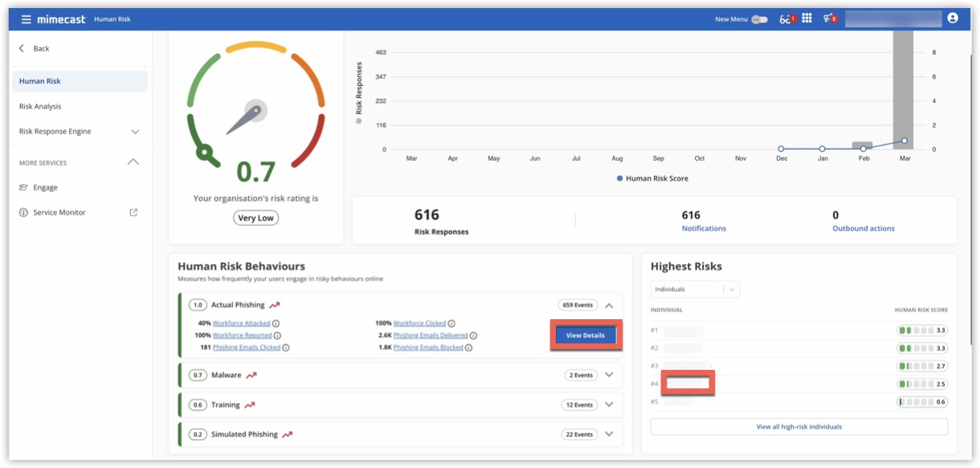Open the announcements megaphone icon
The height and width of the screenshot is (468, 980).
coord(828,18)
